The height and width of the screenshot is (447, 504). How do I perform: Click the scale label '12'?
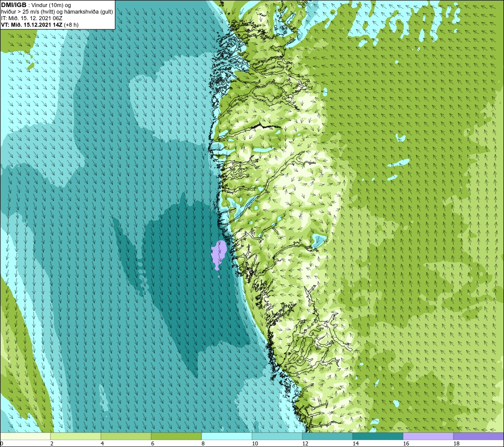tap(305, 443)
